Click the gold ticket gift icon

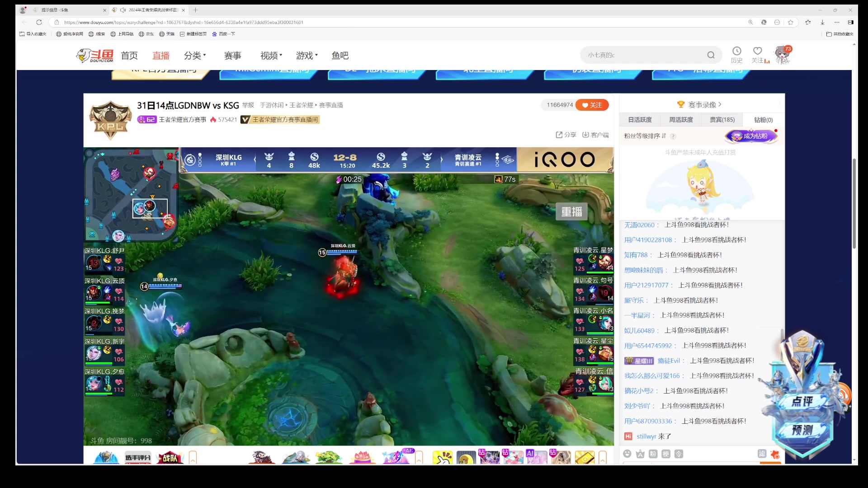(585, 458)
